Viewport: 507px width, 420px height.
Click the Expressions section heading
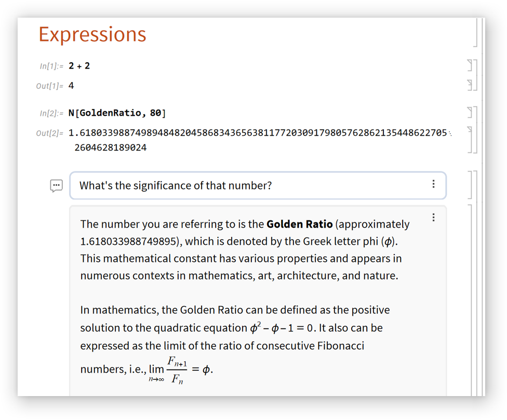pos(92,34)
